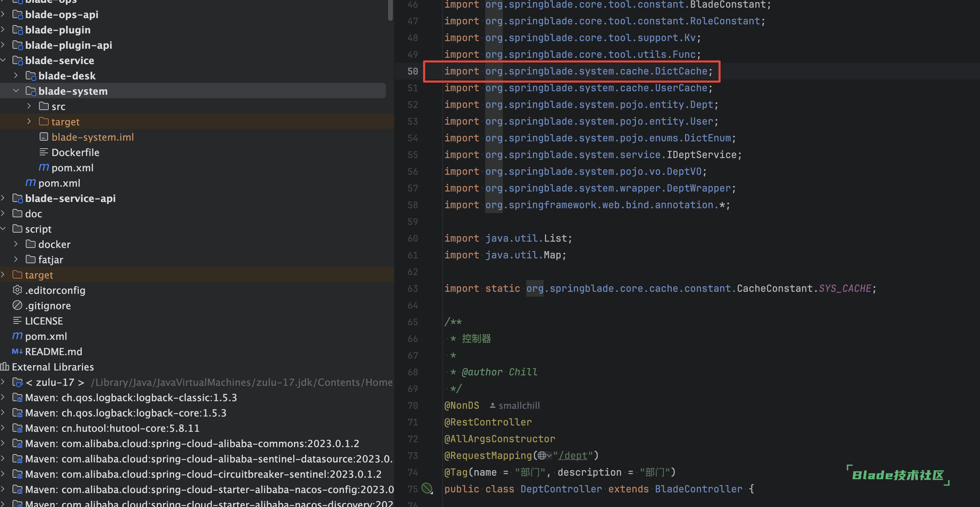Collapse the blade-service node
This screenshot has width=980, height=507.
[x=3, y=61]
